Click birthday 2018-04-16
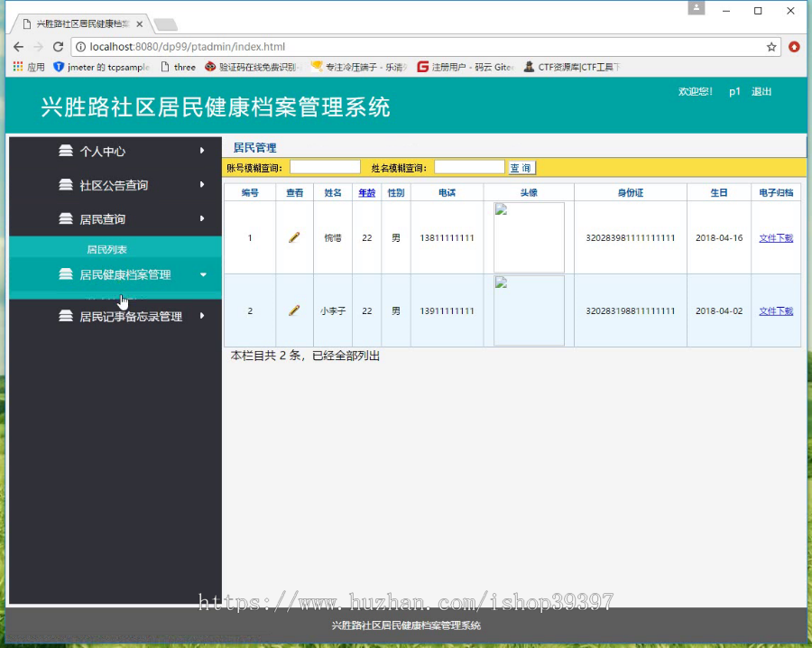 tap(719, 237)
